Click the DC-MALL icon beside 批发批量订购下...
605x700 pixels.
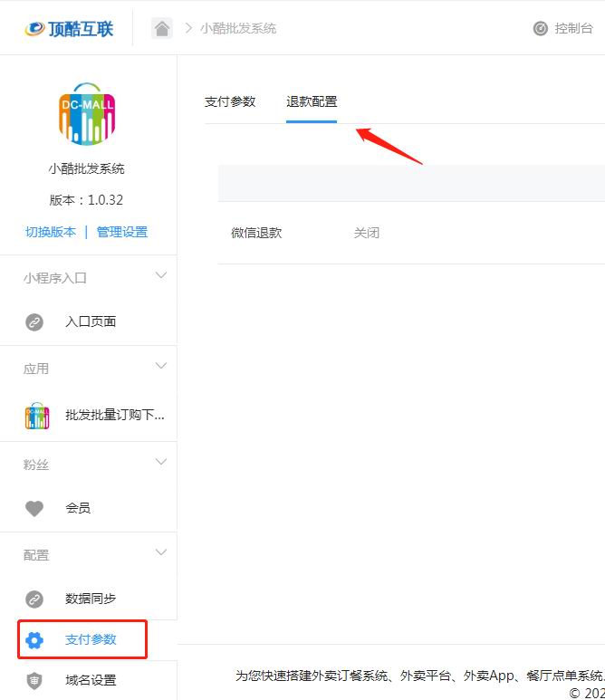pyautogui.click(x=37, y=415)
